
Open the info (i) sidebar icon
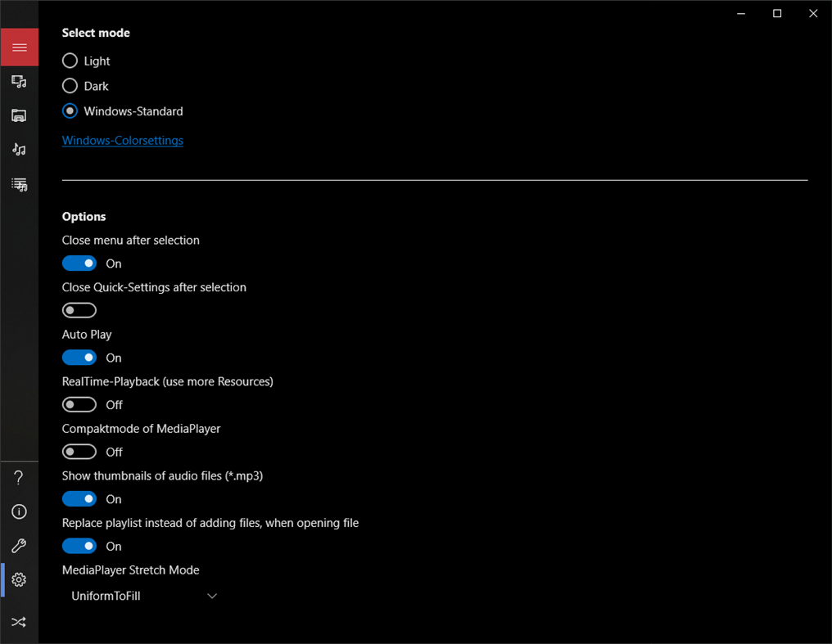pyautogui.click(x=19, y=512)
